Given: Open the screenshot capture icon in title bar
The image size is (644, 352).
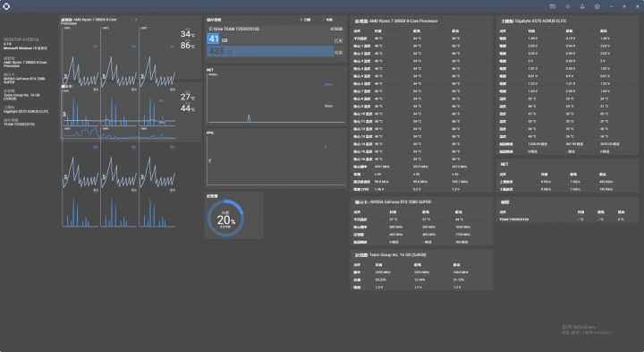Looking at the screenshot, I should click(x=553, y=6).
